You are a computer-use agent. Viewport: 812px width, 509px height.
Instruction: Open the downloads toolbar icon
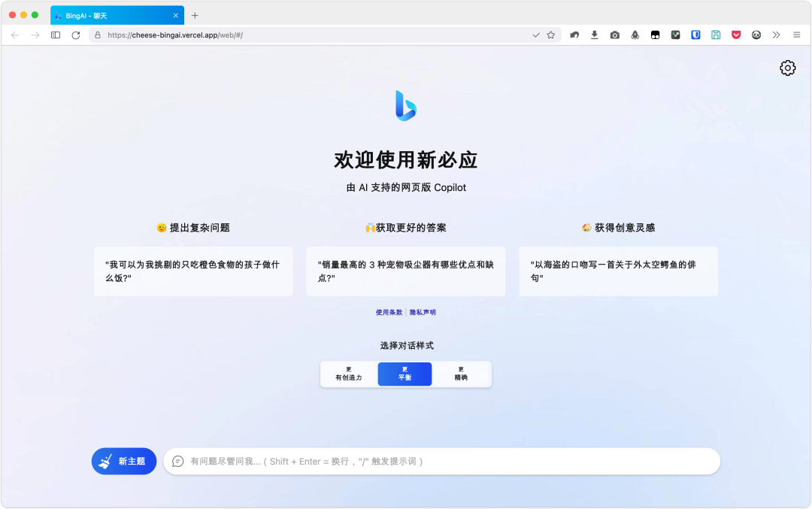click(595, 35)
